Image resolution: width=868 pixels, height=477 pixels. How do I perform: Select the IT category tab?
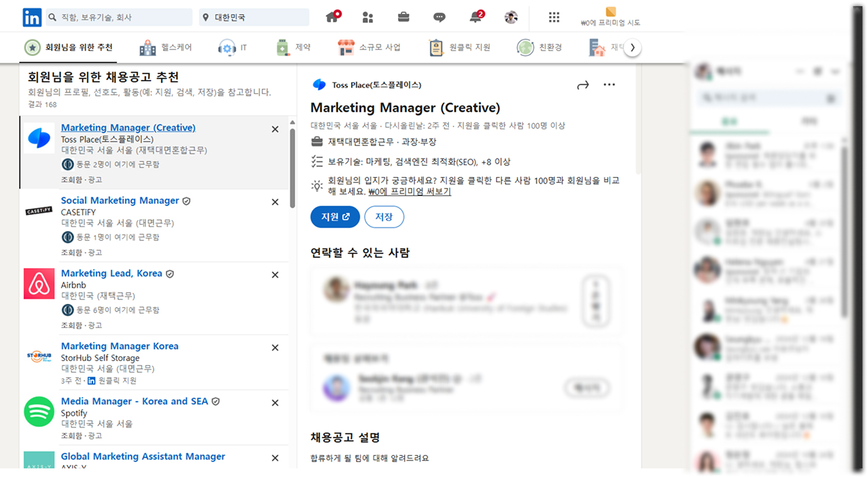point(233,47)
